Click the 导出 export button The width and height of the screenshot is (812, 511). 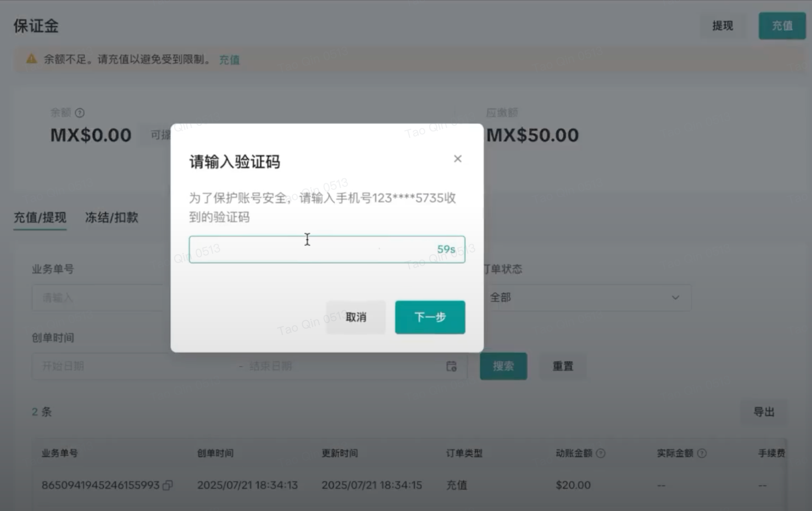[764, 411]
